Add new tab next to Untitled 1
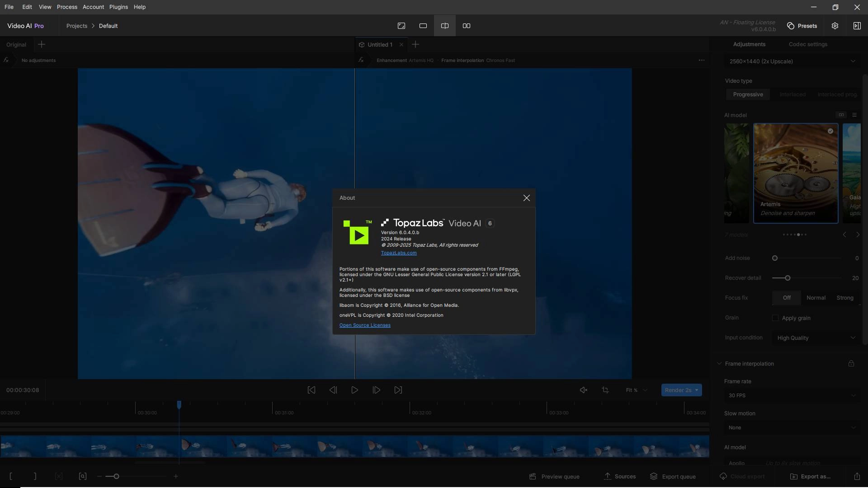Viewport: 868px width, 488px height. coord(415,44)
